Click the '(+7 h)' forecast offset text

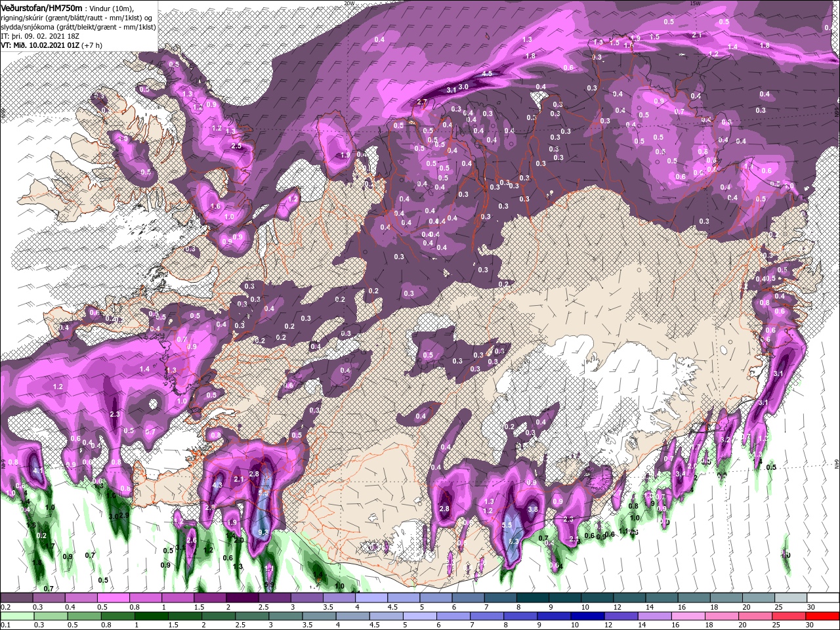[x=93, y=45]
